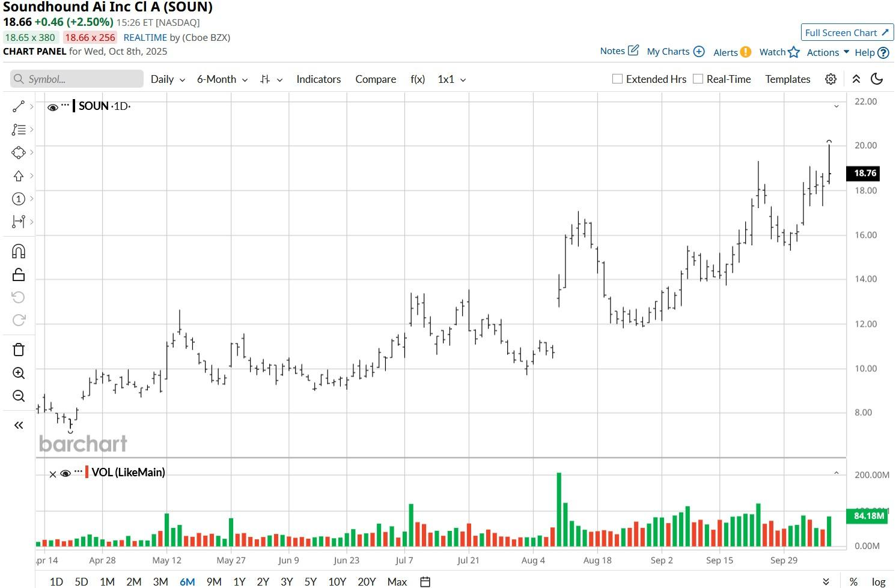896x588 pixels.
Task: Open SOUN series options ellipsis
Action: (65, 105)
